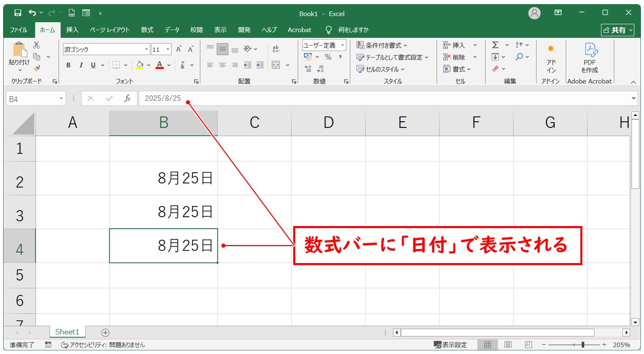Select the Sheet1 sheet tab
This screenshot has width=644, height=354.
tap(67, 332)
